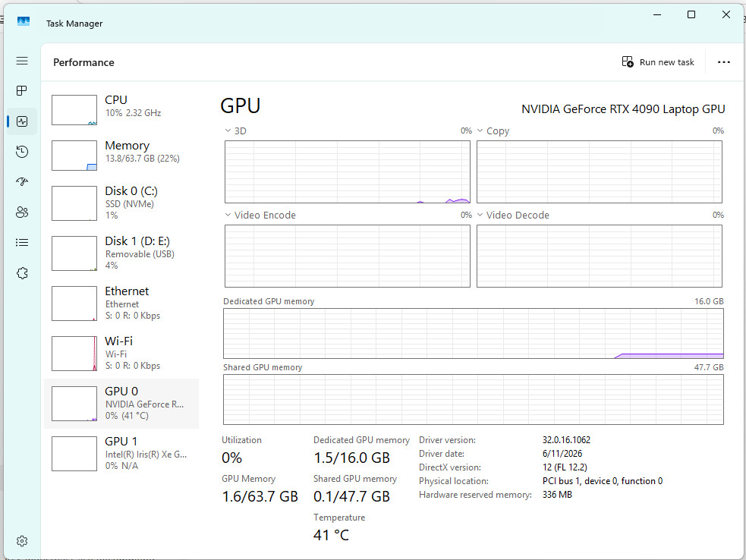Screen dimensions: 746x560
Task: Click the Video Decode usage graph
Action: click(600, 256)
